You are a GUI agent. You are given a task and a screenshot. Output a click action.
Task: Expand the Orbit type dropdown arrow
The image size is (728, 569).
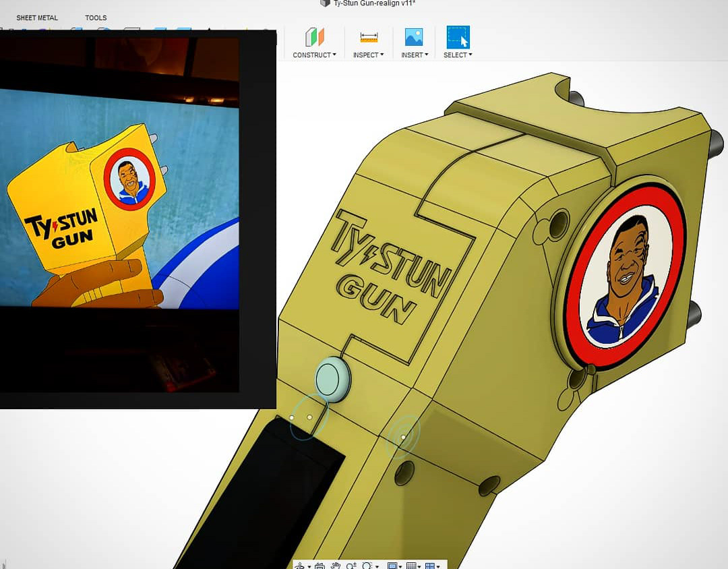[x=309, y=567]
